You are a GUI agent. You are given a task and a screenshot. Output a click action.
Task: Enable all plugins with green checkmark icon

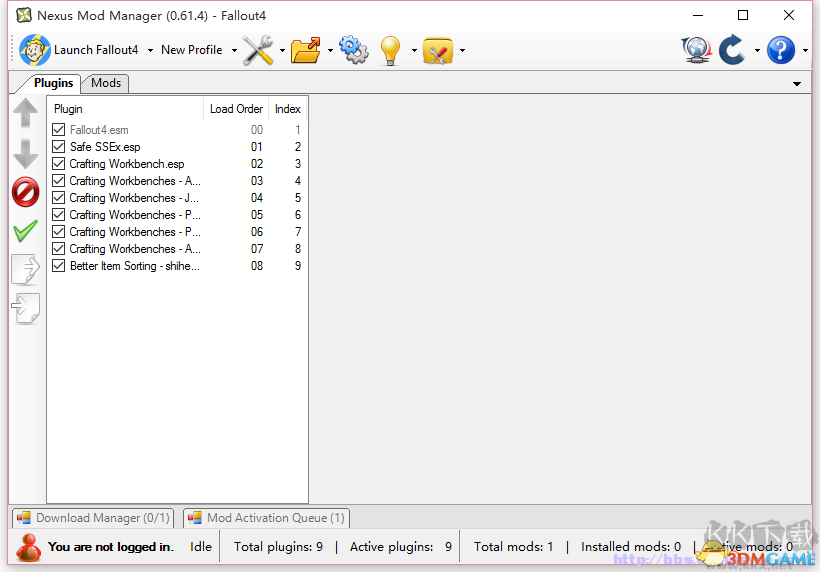26,231
